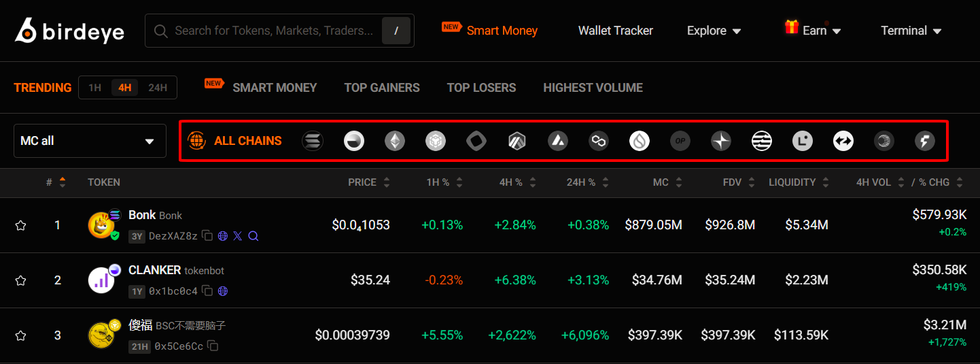
Task: Filter by the BNB chain cube icon
Action: tap(436, 141)
